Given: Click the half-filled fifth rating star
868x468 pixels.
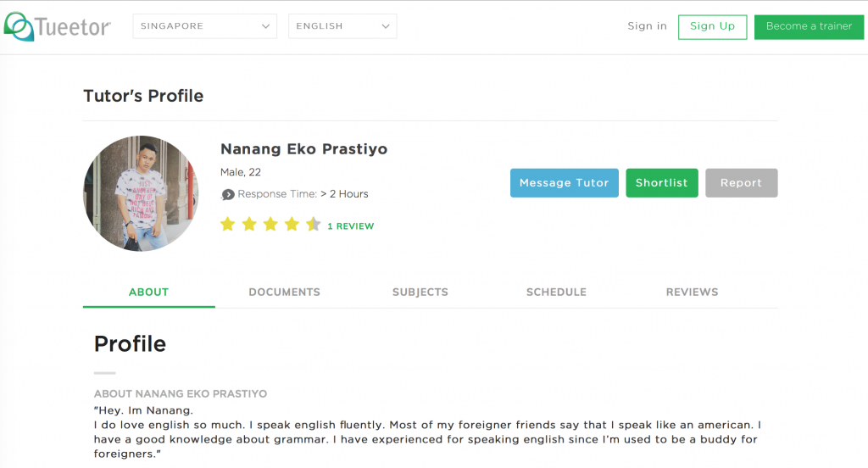Looking at the screenshot, I should coord(314,225).
